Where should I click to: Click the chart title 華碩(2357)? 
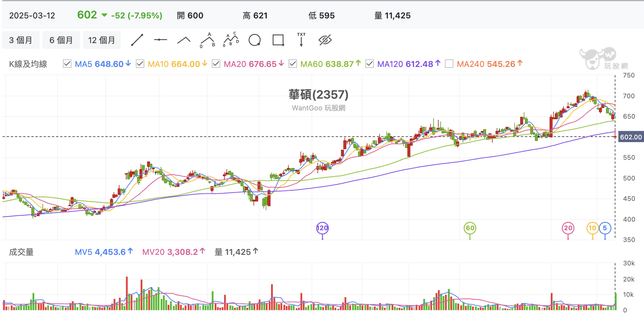point(318,95)
